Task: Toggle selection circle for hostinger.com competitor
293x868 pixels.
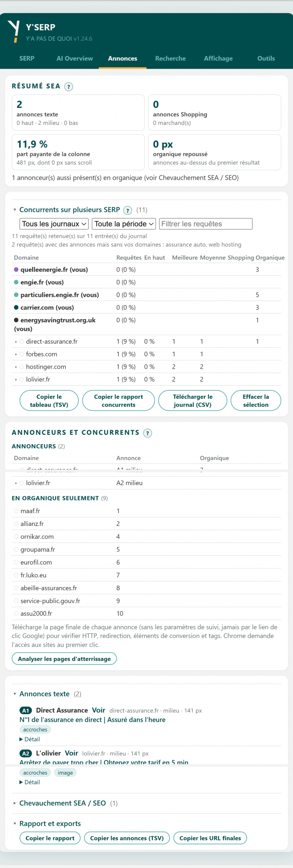Action: 22,367
